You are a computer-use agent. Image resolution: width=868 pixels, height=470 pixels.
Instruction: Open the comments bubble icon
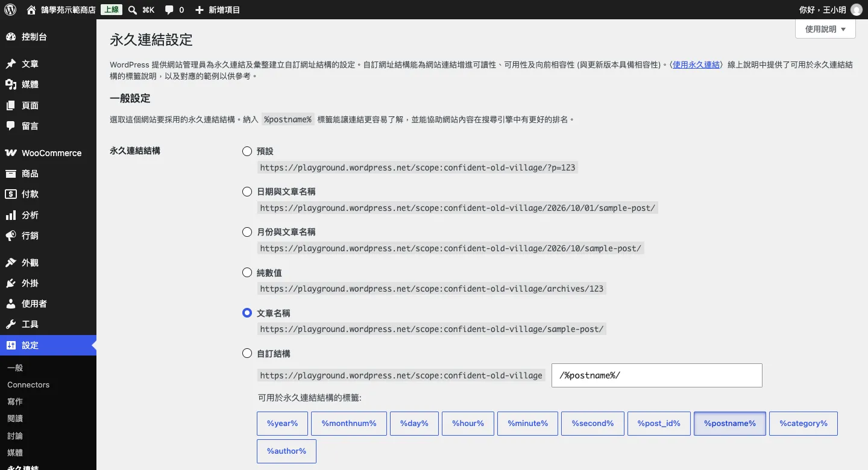click(x=169, y=10)
